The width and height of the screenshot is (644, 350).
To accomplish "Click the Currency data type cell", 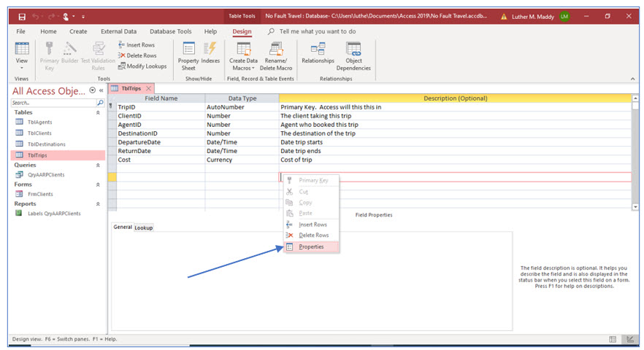I will pos(242,160).
